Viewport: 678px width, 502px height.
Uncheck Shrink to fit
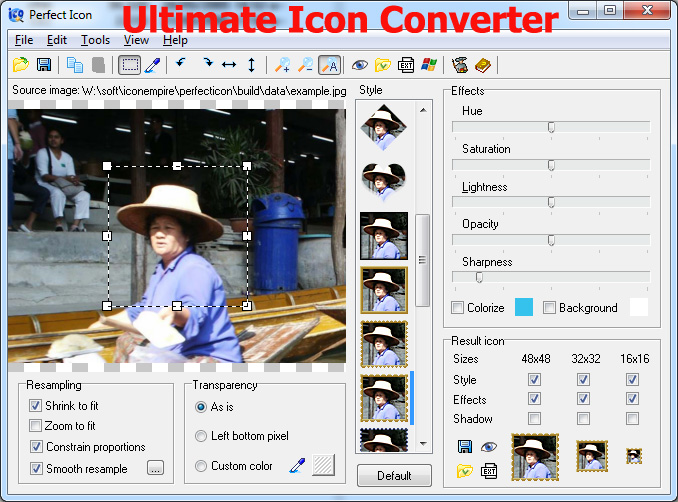coord(35,406)
